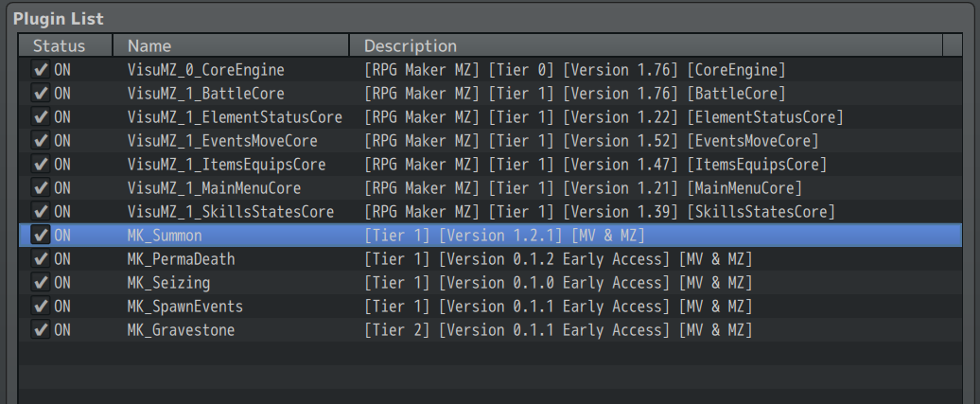Click the EventsMoveCore Version 1.52 description
Screen dimensions: 980x404
pos(591,141)
